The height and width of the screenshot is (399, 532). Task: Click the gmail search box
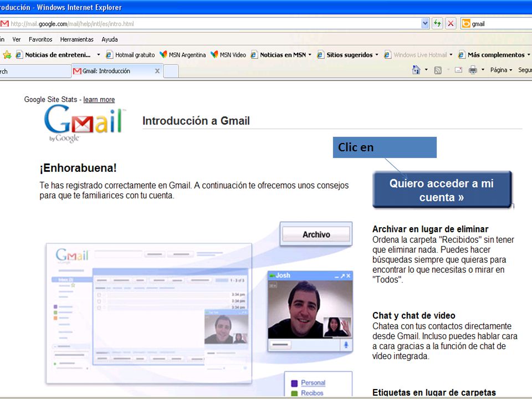coord(502,24)
